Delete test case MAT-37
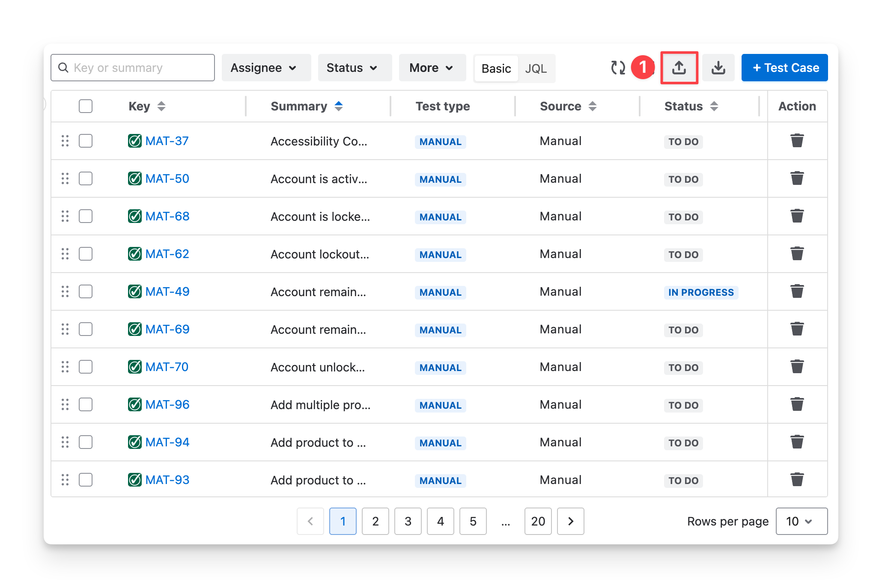This screenshot has width=882, height=588. click(797, 140)
